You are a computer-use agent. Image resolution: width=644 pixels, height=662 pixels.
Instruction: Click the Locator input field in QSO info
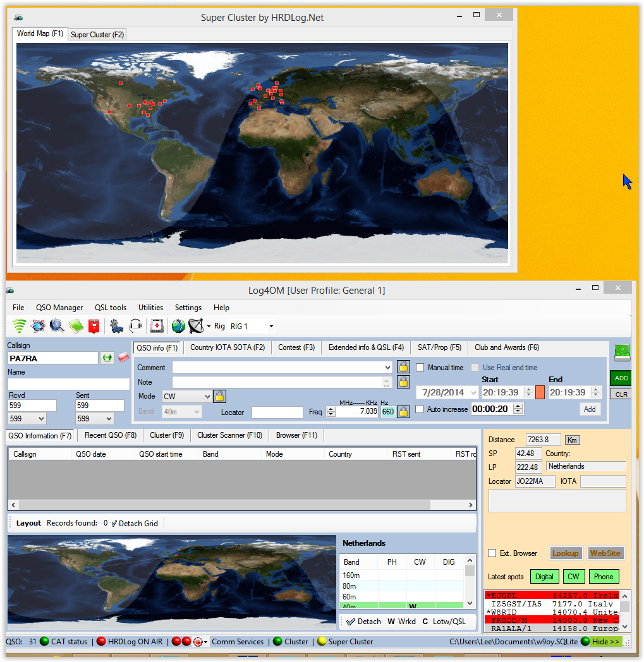[277, 412]
